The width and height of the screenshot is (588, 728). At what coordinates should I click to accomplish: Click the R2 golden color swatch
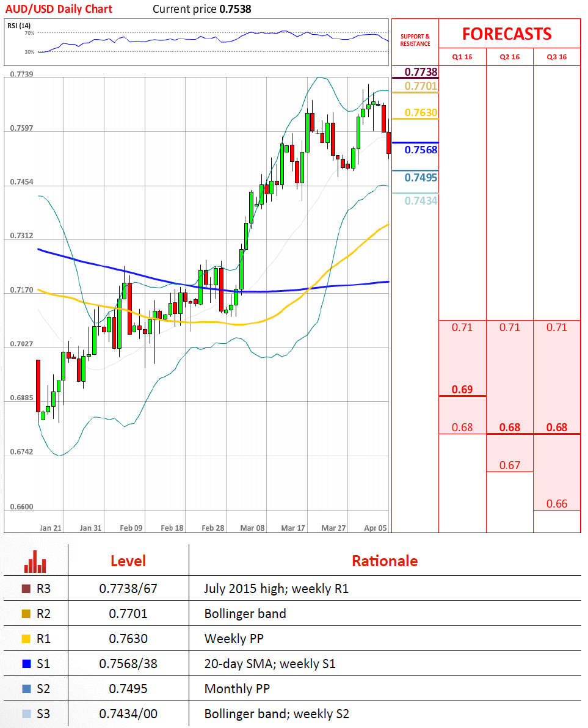point(26,614)
